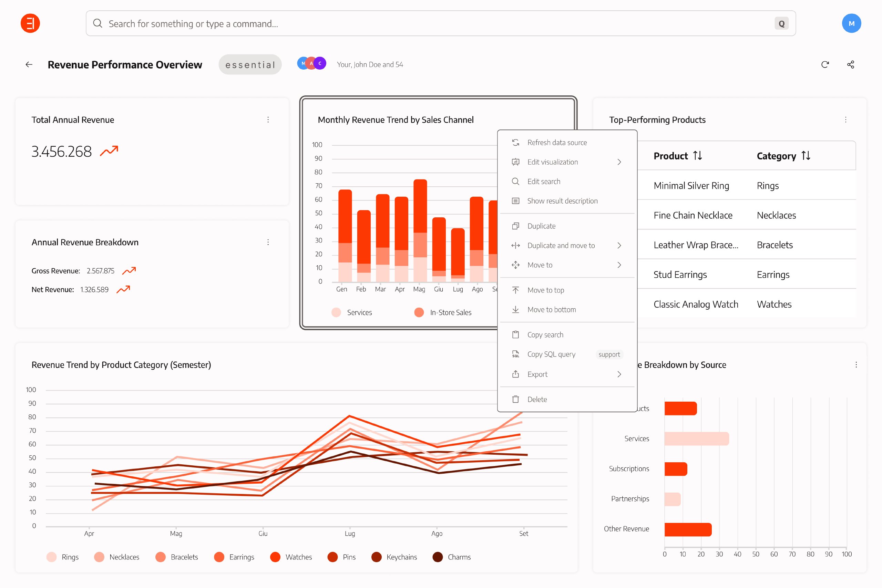Screen dimensions: 882x588
Task: Open the Total Annual Revenue kebab menu
Action: click(x=268, y=120)
